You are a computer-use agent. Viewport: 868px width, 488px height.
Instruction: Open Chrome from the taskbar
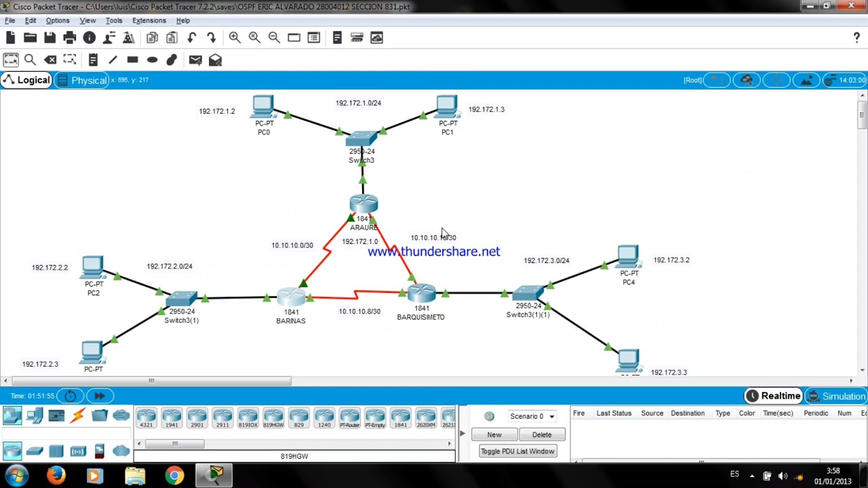[x=174, y=475]
